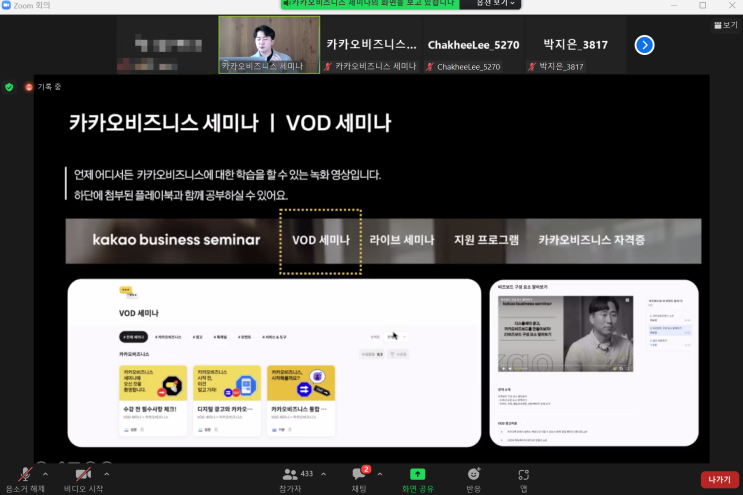Click the VOD 세미나 heading in the screenshot card
This screenshot has width=743, height=495.
click(x=138, y=313)
